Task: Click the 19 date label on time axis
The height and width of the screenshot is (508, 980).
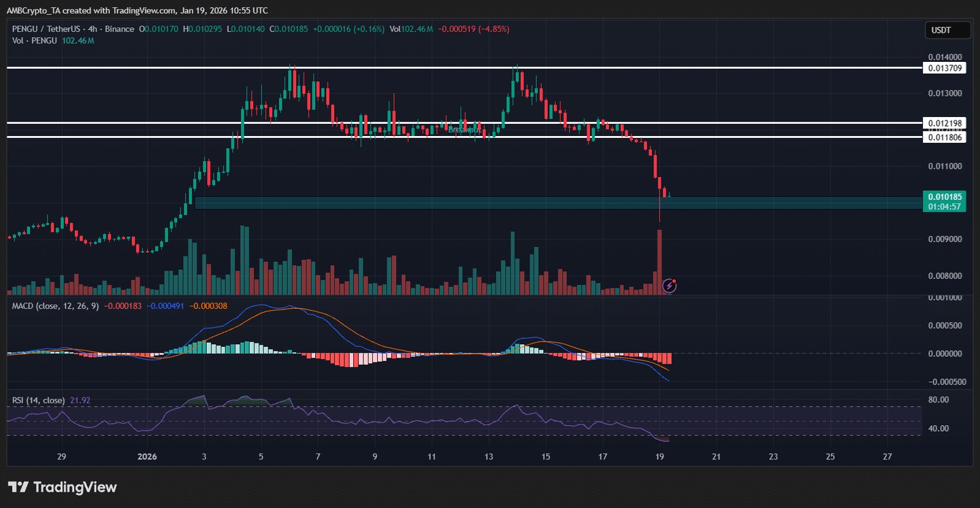Action: pos(659,457)
